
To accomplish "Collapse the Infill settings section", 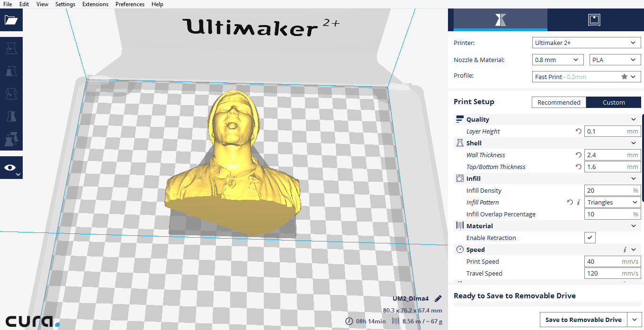I will coord(634,178).
